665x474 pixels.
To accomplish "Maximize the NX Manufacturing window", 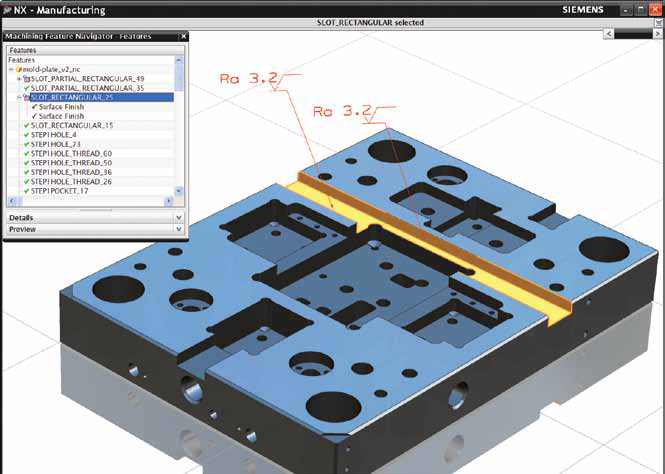I will pyautogui.click(x=641, y=10).
